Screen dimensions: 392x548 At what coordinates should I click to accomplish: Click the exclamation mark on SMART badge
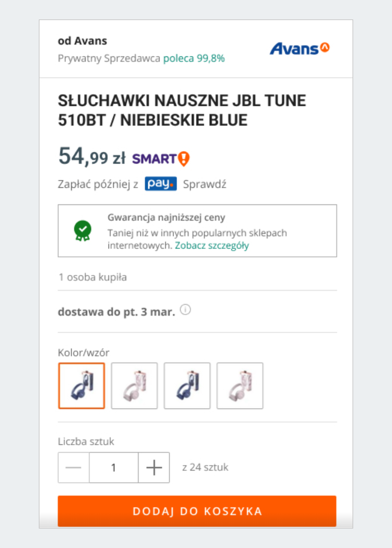click(x=184, y=158)
